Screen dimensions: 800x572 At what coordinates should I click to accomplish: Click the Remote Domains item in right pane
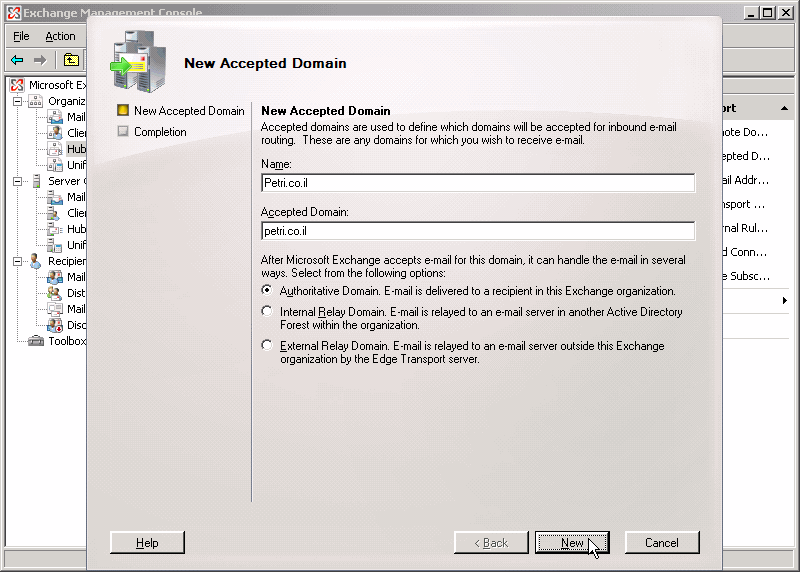coord(745,132)
